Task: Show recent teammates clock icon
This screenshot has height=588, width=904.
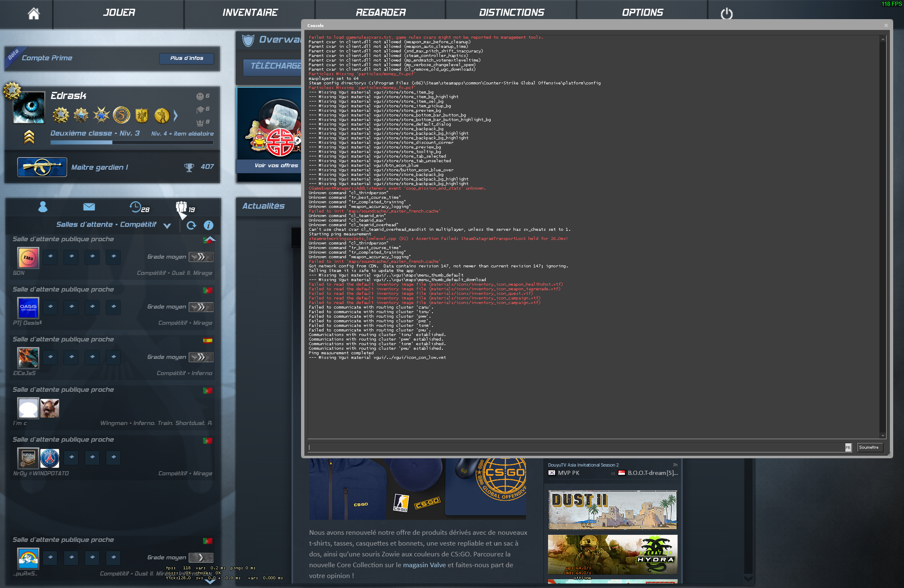Action: (135, 207)
